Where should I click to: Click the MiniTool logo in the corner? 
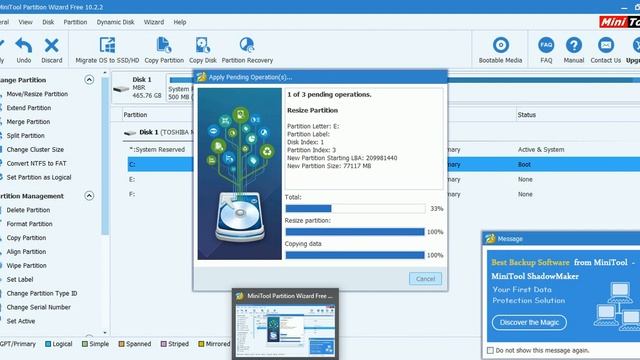pyautogui.click(x=620, y=22)
